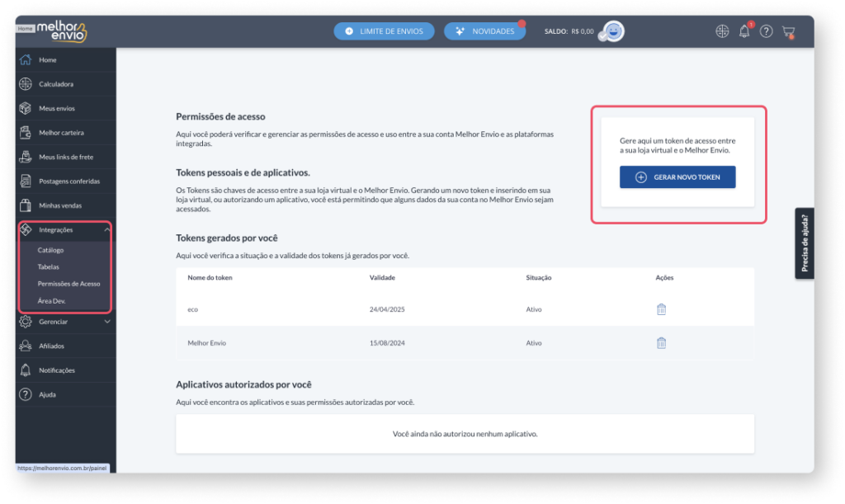Image resolution: width=845 pixels, height=504 pixels.
Task: Click the Gerar Novo Token button
Action: pos(677,177)
